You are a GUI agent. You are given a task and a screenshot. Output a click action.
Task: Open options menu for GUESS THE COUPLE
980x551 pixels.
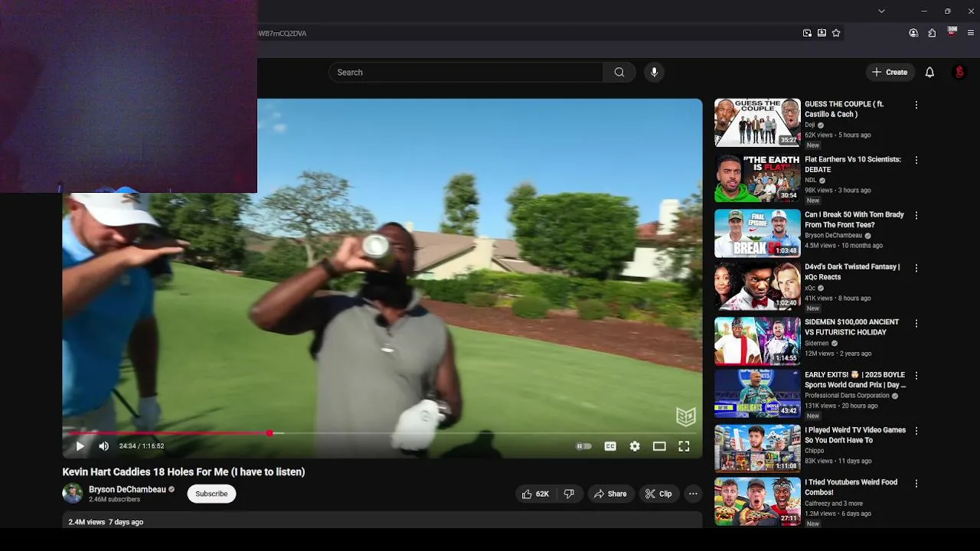point(916,105)
